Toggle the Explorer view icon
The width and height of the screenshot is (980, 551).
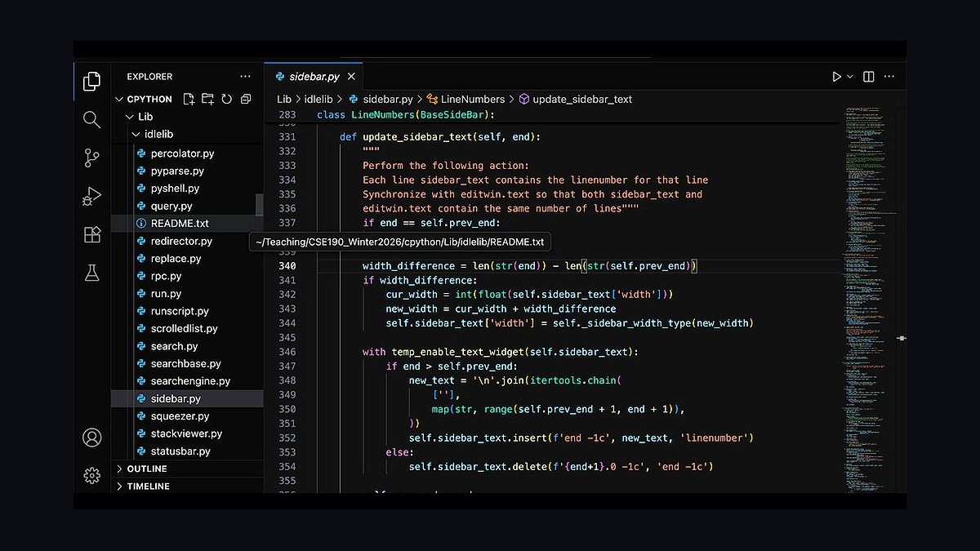pos(91,81)
